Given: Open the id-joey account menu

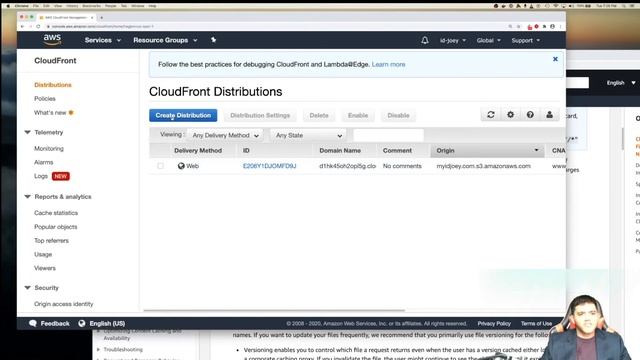Looking at the screenshot, I should tap(453, 40).
